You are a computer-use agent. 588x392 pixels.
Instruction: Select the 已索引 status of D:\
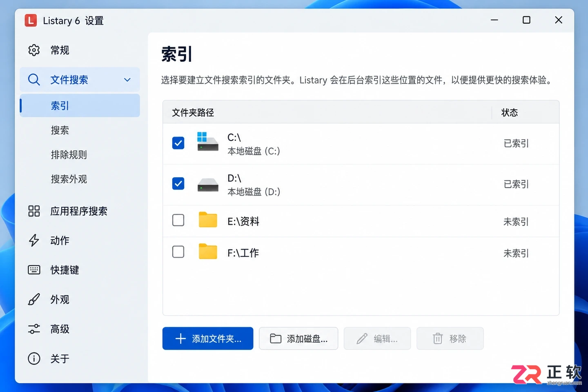(x=516, y=184)
